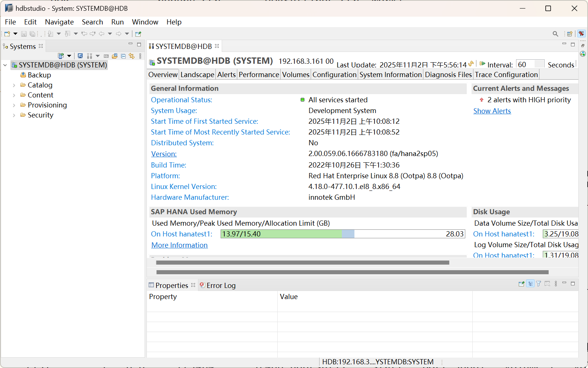Click the tools icon in Systems toolbar

click(89, 56)
